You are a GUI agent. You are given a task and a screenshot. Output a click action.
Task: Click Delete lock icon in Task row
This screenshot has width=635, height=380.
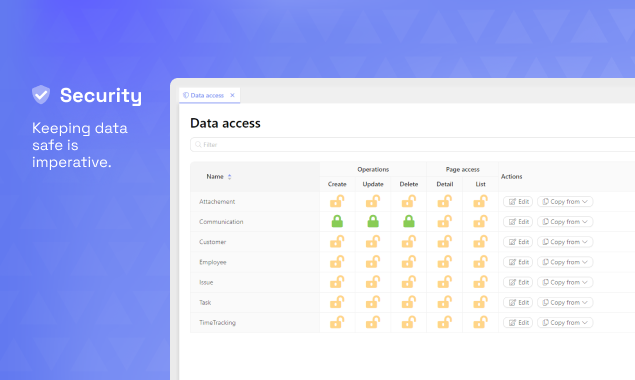point(409,302)
